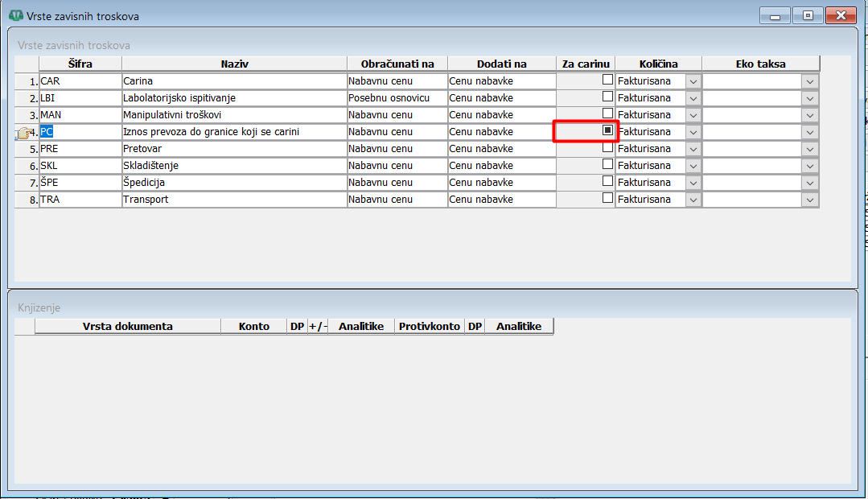Open Količina dropdown for Manipulativni troškovi
868x499 pixels.
[693, 115]
